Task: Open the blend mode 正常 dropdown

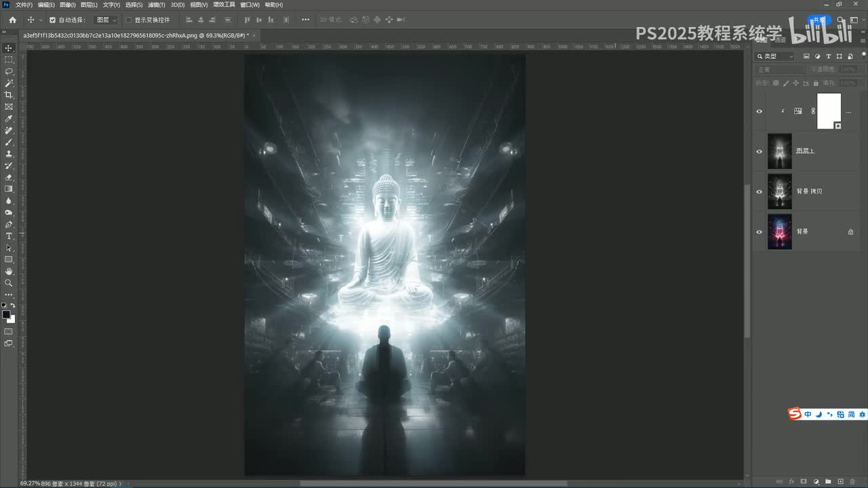Action: [778, 69]
